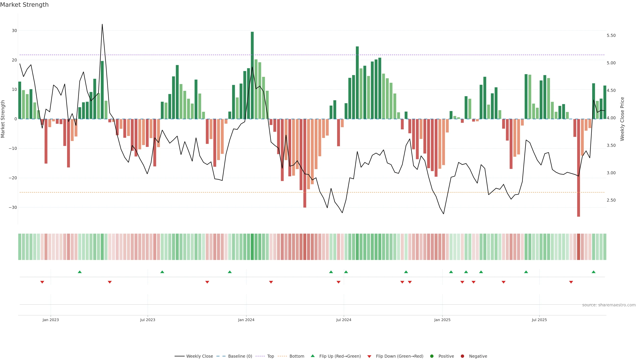The height and width of the screenshot is (362, 644).
Task: Click the Jul 2025 x-axis label
Action: click(539, 320)
